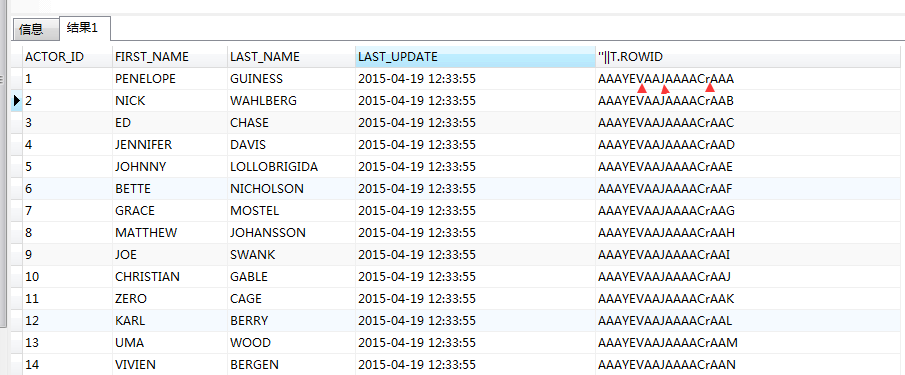Click the MOSTEL last name cell
This screenshot has height=375, width=905.
coord(291,211)
